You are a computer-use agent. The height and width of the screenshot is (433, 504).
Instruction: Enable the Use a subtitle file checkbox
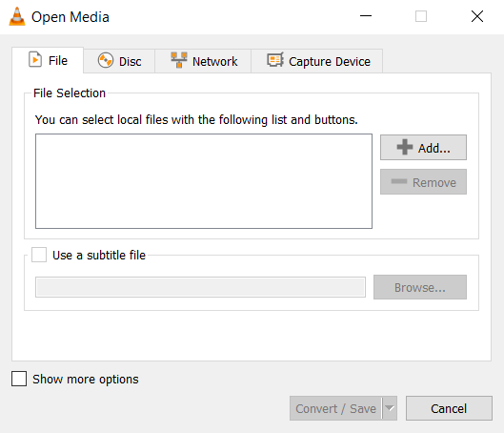[x=39, y=255]
